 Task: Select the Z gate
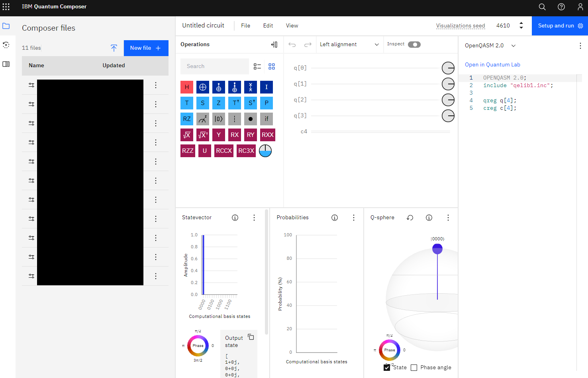click(x=219, y=103)
